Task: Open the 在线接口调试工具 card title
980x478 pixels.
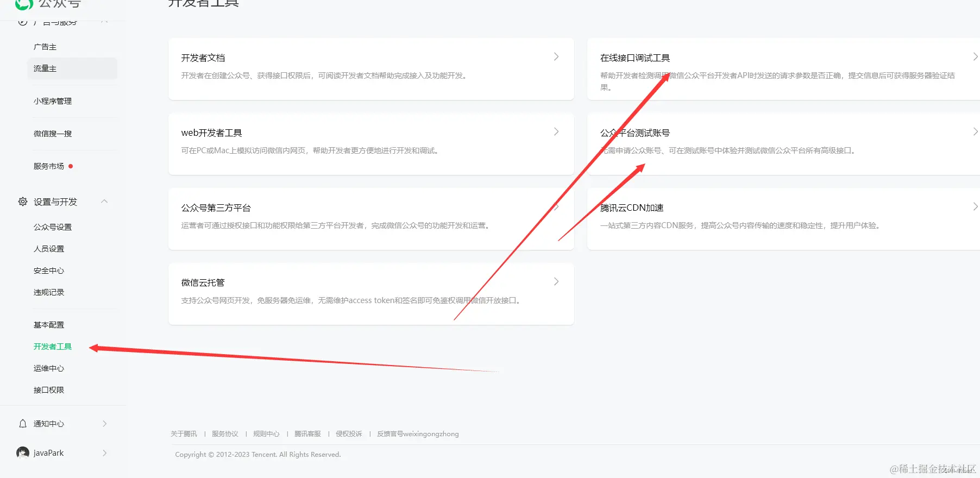Action: pos(635,58)
